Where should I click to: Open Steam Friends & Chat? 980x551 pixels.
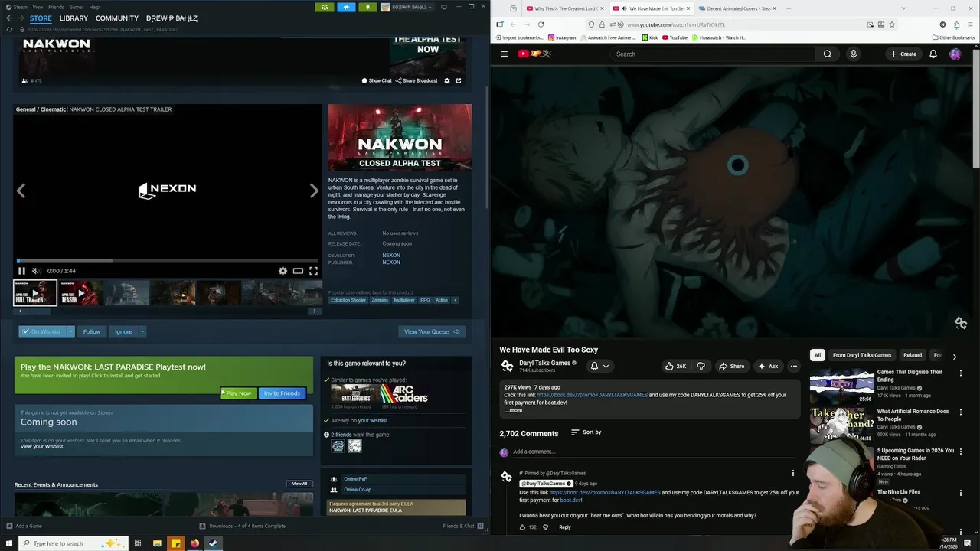pyautogui.click(x=462, y=526)
